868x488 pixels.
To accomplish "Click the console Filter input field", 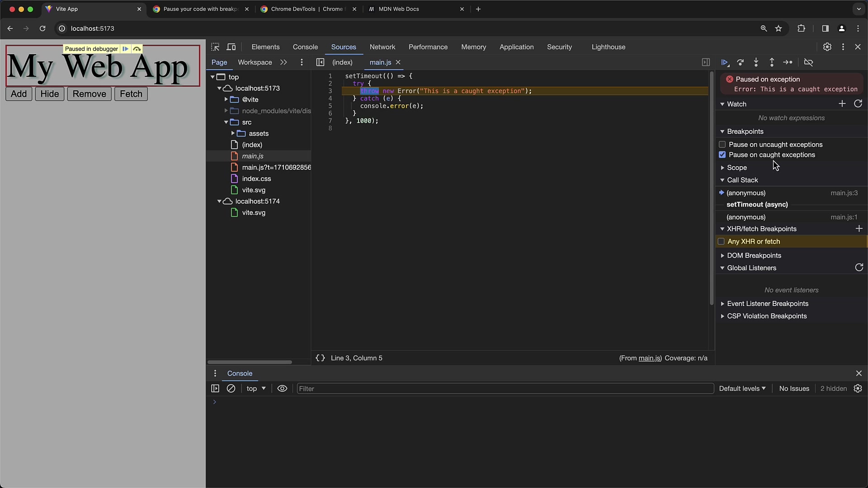I will [x=505, y=389].
